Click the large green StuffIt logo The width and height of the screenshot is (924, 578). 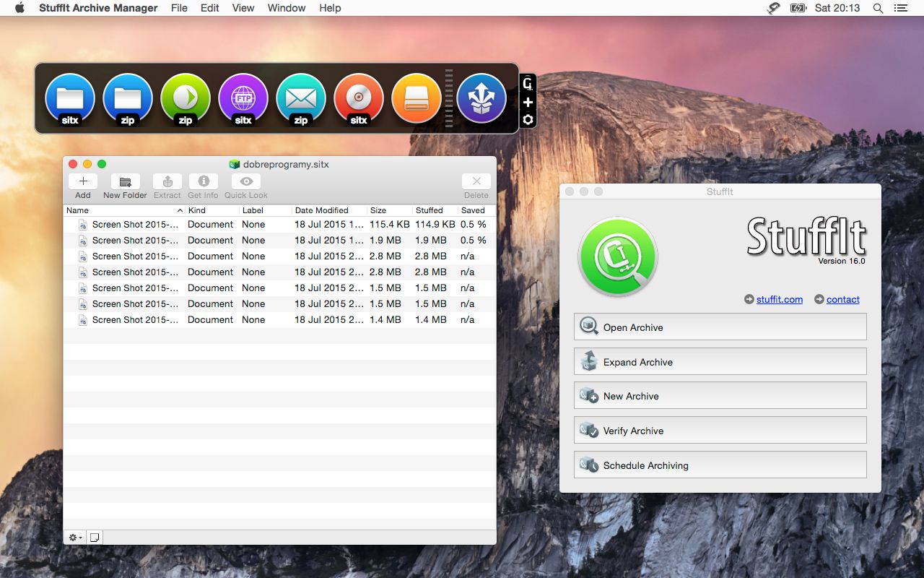coord(618,257)
